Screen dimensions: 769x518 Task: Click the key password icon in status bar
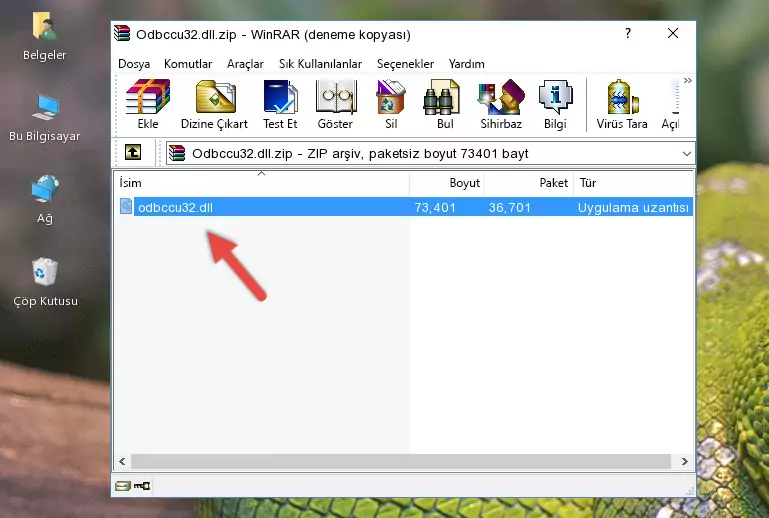point(142,486)
